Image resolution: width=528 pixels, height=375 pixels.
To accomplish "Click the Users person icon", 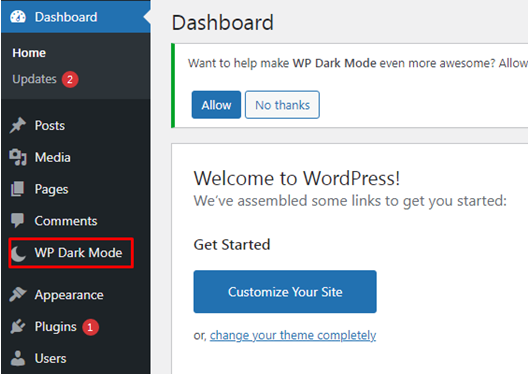I will (x=18, y=358).
